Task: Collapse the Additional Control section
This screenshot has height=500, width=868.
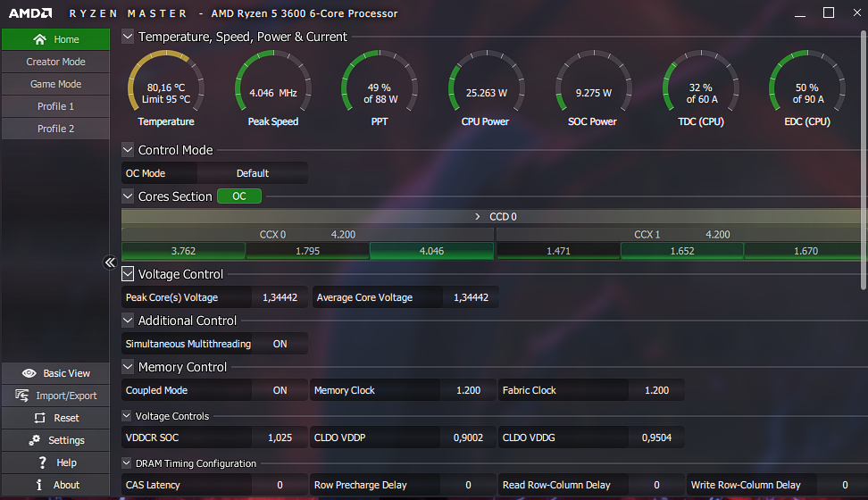Action: pyautogui.click(x=128, y=320)
